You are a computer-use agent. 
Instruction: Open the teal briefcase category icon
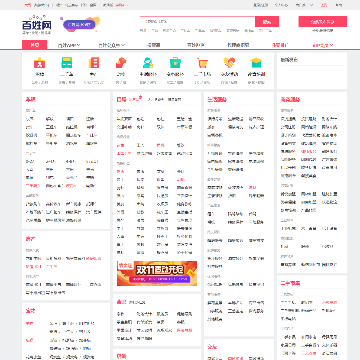pyautogui.click(x=175, y=63)
